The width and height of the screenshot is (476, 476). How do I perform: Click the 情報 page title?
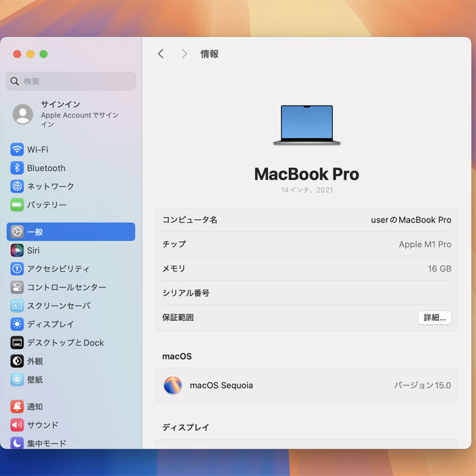(x=209, y=54)
